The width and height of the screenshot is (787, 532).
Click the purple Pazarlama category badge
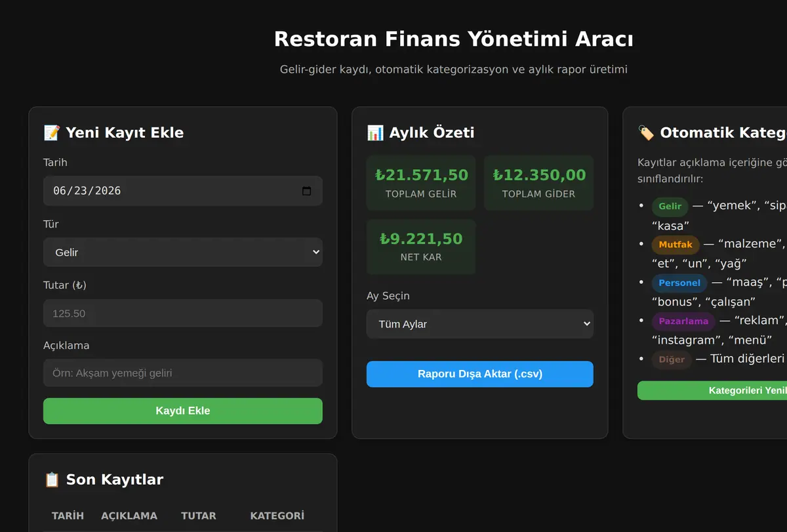(x=683, y=321)
